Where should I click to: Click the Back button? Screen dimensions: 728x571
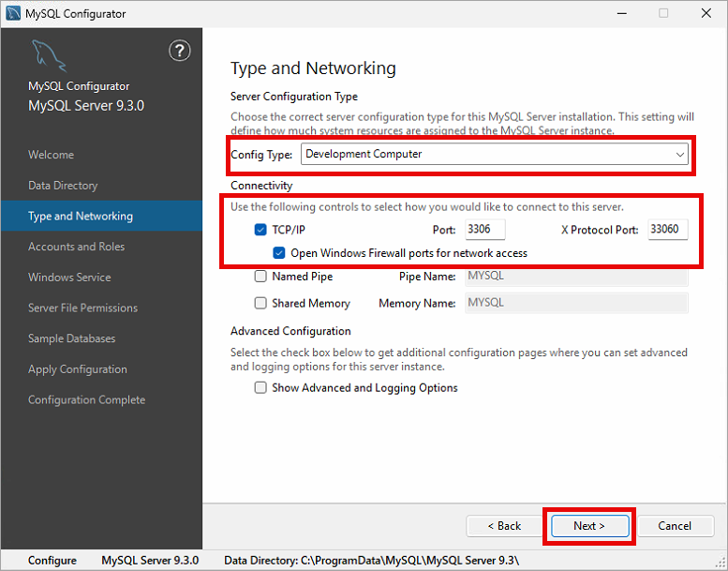coord(504,526)
